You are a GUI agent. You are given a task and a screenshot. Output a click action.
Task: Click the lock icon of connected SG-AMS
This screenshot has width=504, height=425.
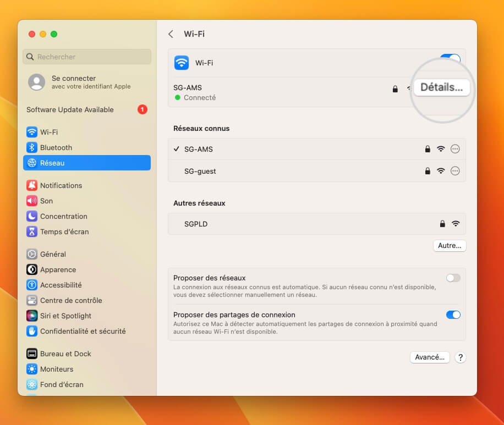[396, 89]
